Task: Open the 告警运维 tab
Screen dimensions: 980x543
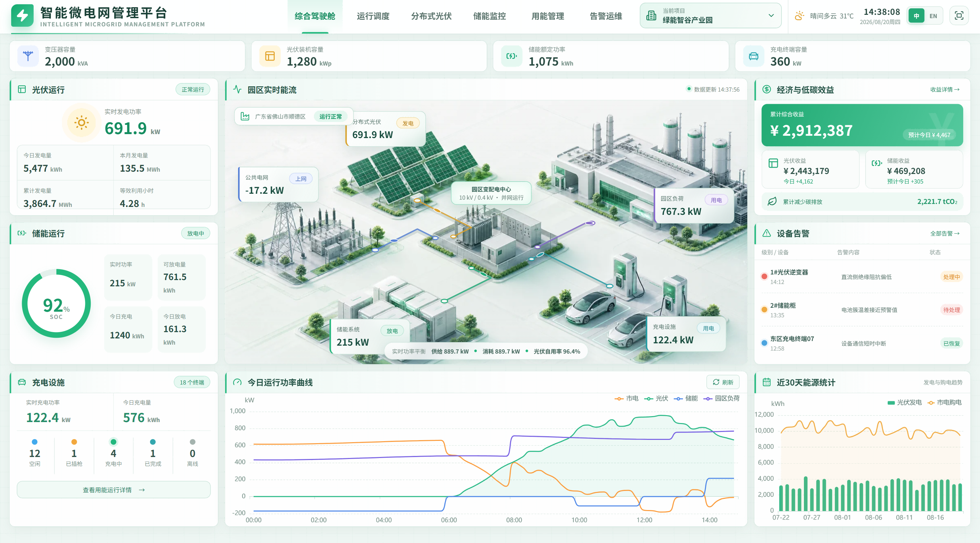Action: click(x=606, y=16)
